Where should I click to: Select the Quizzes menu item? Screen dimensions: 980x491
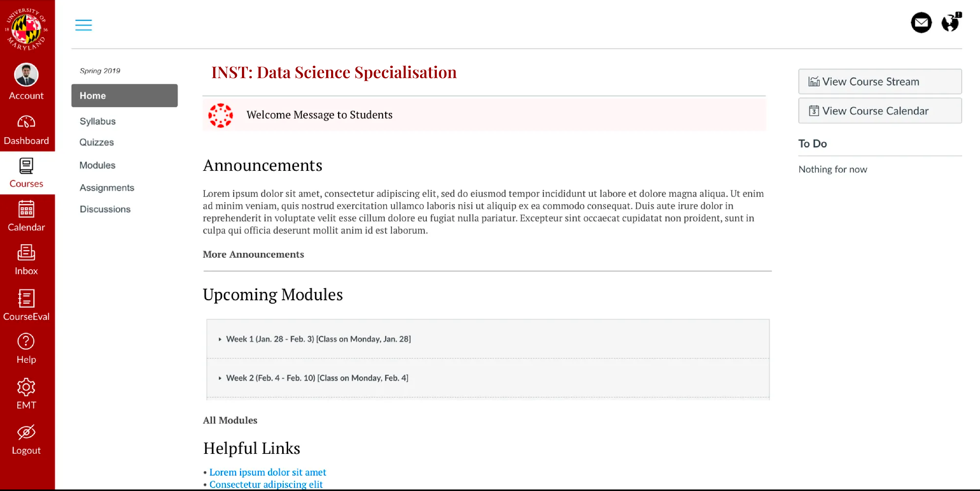click(x=96, y=142)
